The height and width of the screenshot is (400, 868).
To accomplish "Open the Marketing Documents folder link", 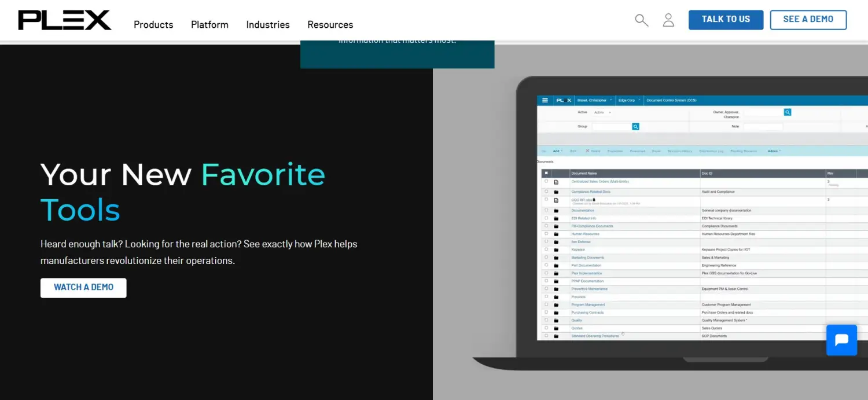I will [587, 258].
